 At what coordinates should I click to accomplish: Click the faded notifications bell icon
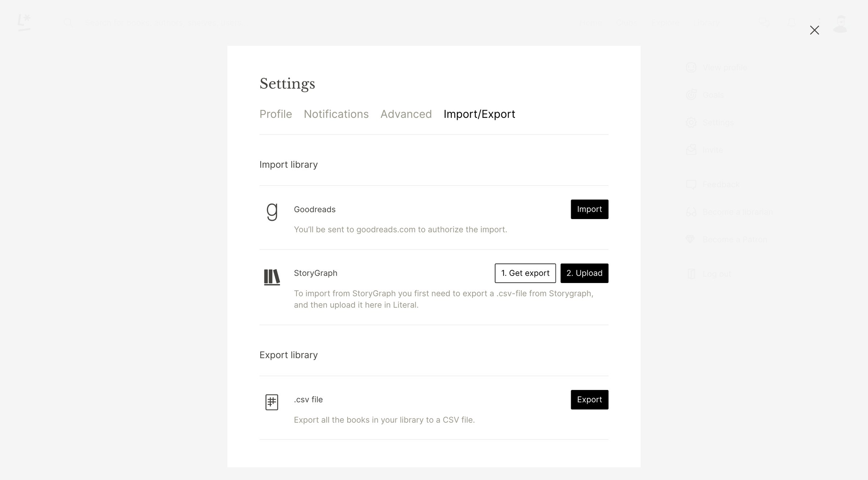coord(792,23)
